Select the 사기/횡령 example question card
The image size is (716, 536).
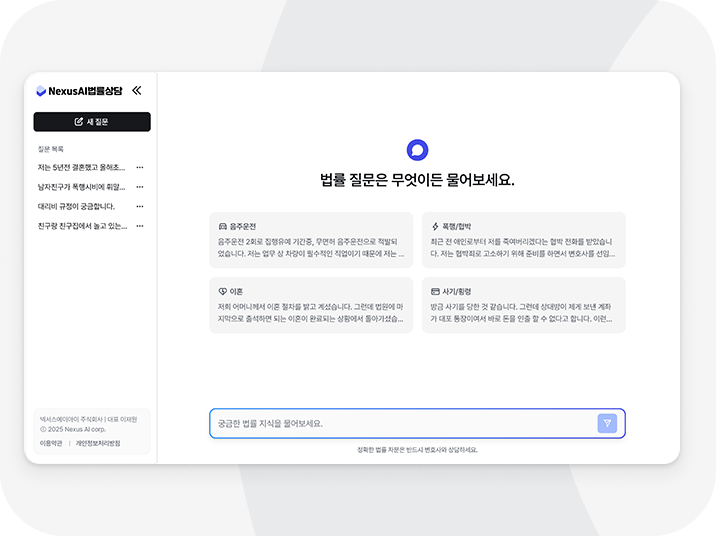pyautogui.click(x=523, y=305)
